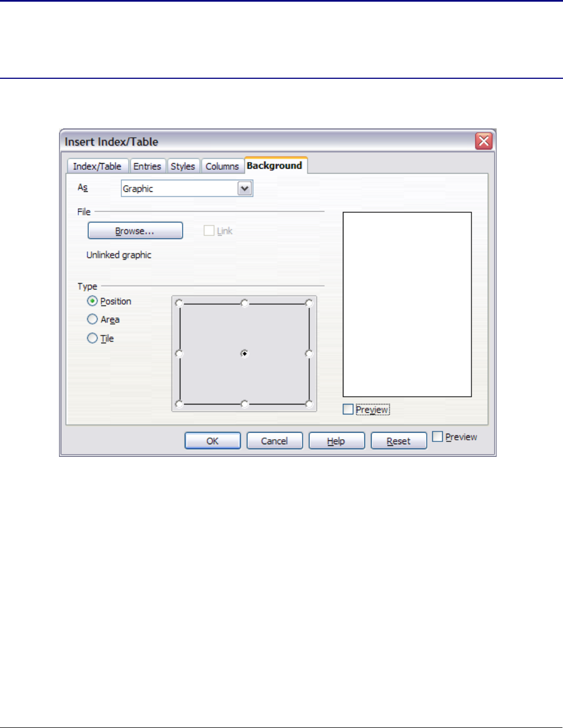This screenshot has height=728, width=563.
Task: Select the Tile radio button
Action: [x=93, y=338]
